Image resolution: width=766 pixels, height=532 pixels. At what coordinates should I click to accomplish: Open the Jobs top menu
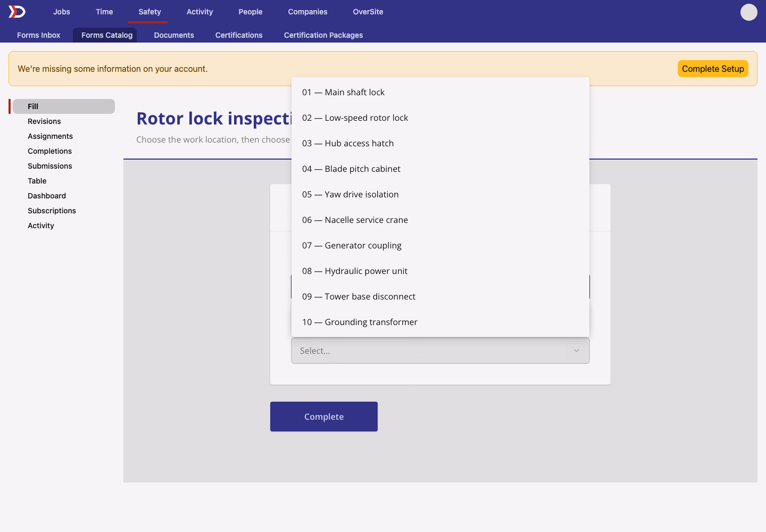click(62, 12)
